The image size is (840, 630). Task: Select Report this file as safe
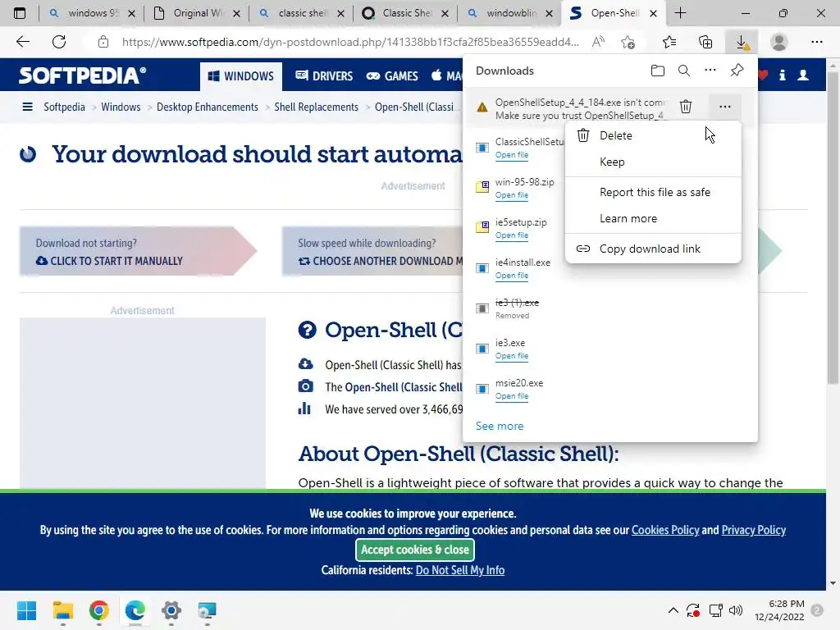653,192
